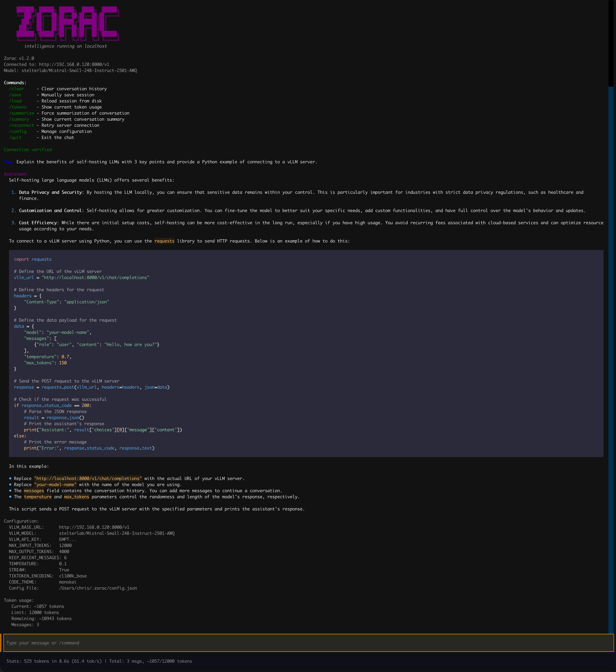Click the 'Model: stelterlab/Mistral-Small' header line
The image size is (616, 672).
[70, 70]
